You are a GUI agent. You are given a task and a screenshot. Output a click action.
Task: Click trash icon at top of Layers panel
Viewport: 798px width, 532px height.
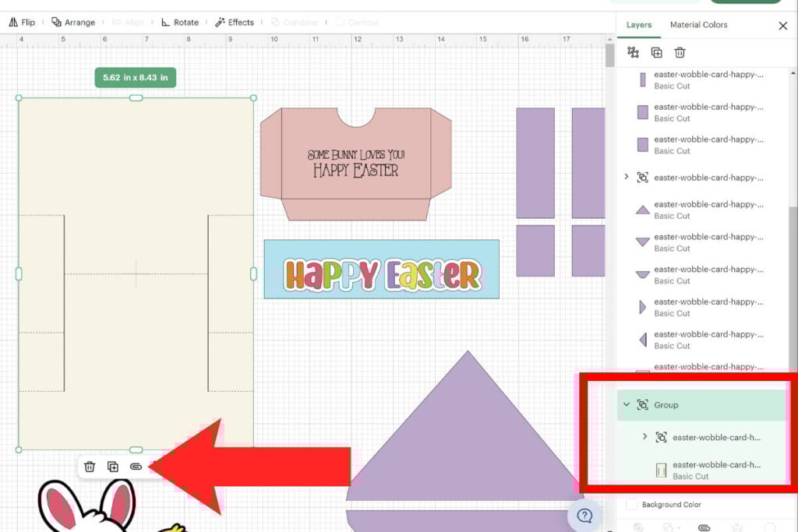pyautogui.click(x=680, y=52)
